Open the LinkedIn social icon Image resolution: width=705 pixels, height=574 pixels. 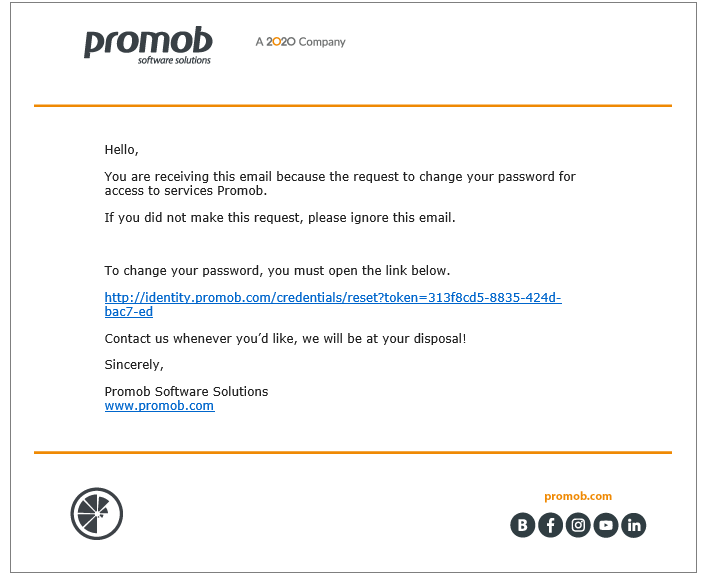point(634,525)
